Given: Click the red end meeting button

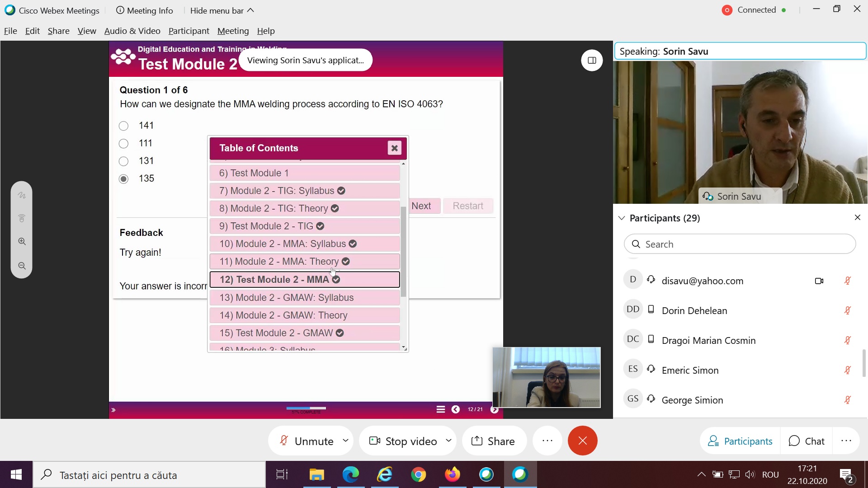Looking at the screenshot, I should pyautogui.click(x=582, y=441).
